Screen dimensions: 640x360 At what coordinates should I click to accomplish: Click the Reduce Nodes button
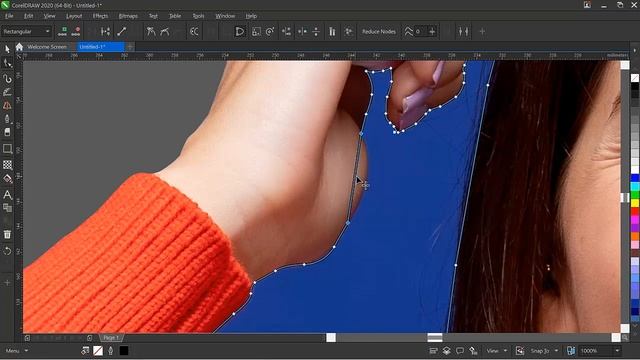(x=379, y=31)
